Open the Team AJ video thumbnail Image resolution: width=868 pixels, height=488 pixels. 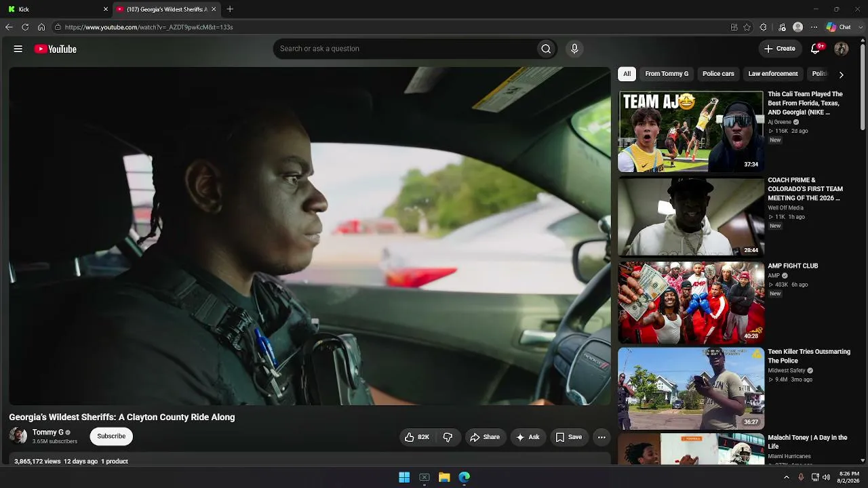tap(691, 131)
